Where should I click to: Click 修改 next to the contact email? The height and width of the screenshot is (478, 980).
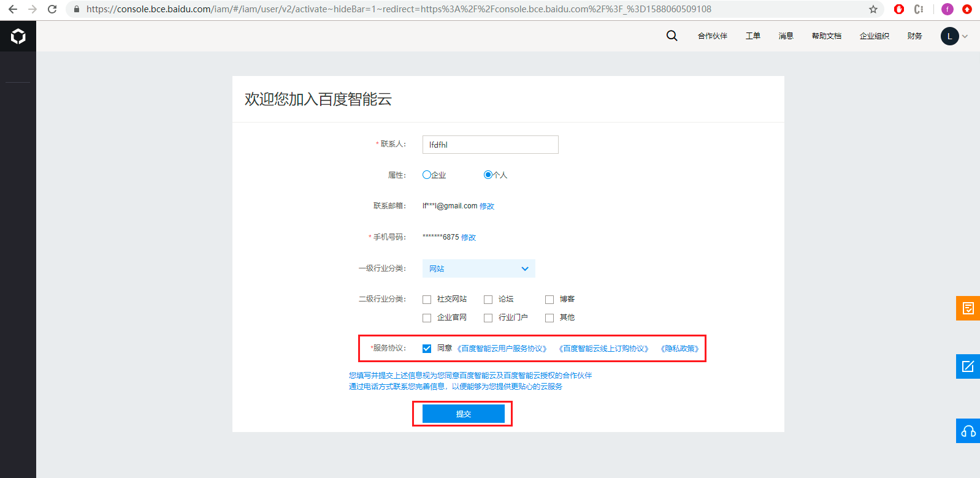487,207
